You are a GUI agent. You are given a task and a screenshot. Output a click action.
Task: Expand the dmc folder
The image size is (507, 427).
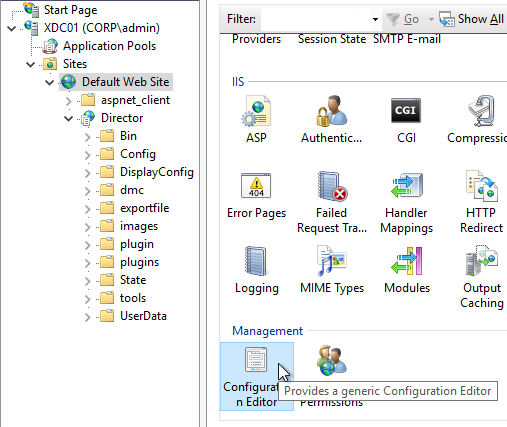[87, 191]
